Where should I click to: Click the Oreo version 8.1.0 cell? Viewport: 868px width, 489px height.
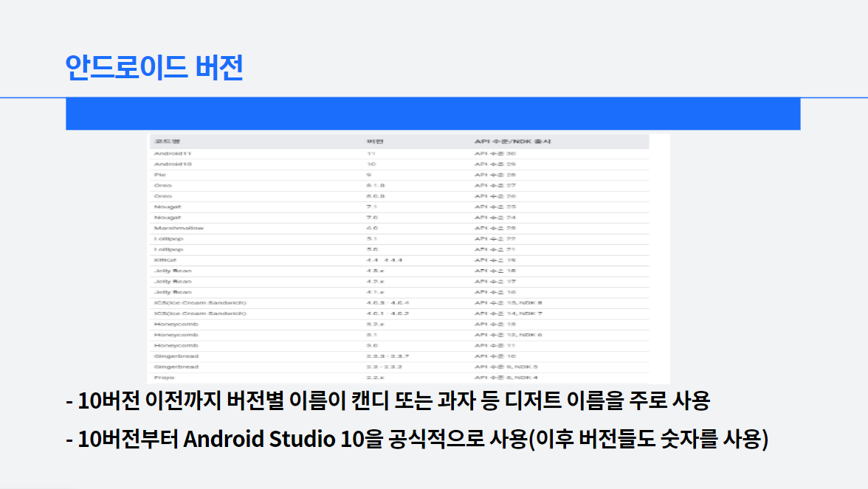[375, 186]
